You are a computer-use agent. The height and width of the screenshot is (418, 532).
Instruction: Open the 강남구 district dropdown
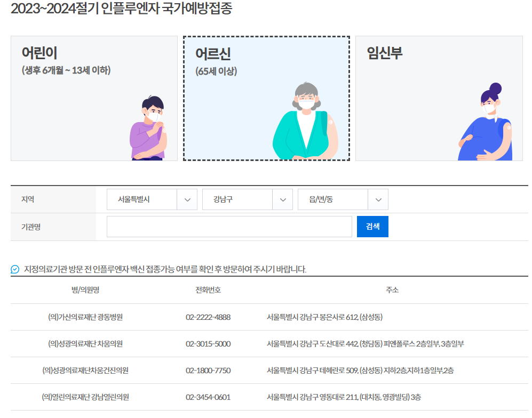tap(247, 199)
